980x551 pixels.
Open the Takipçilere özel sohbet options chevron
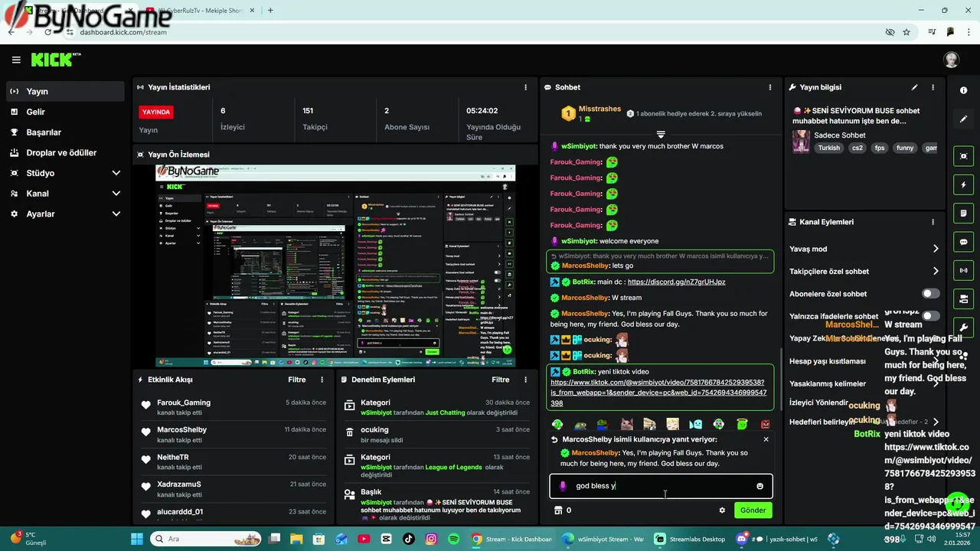click(x=935, y=271)
